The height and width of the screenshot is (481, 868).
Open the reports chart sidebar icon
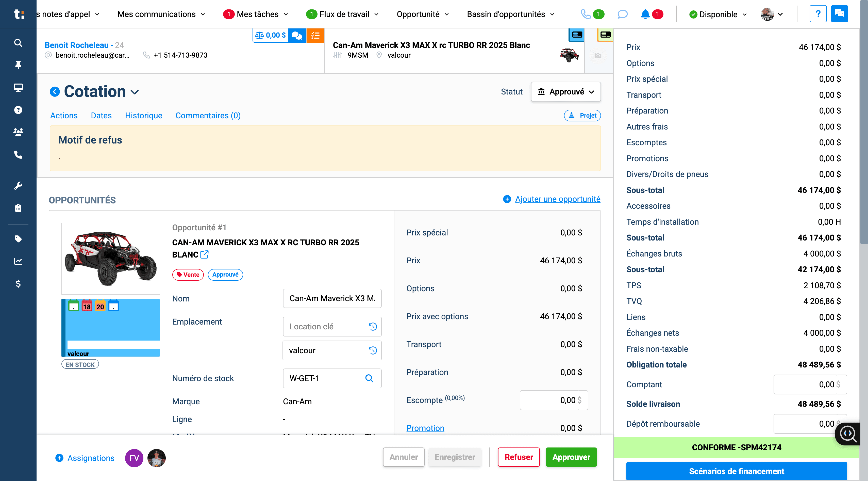pos(18,261)
